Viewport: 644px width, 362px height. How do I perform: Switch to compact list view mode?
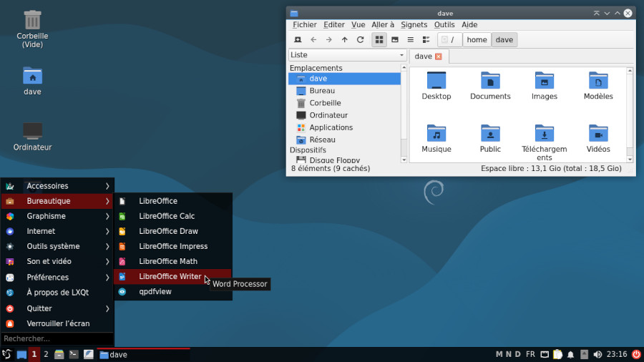tap(410, 40)
